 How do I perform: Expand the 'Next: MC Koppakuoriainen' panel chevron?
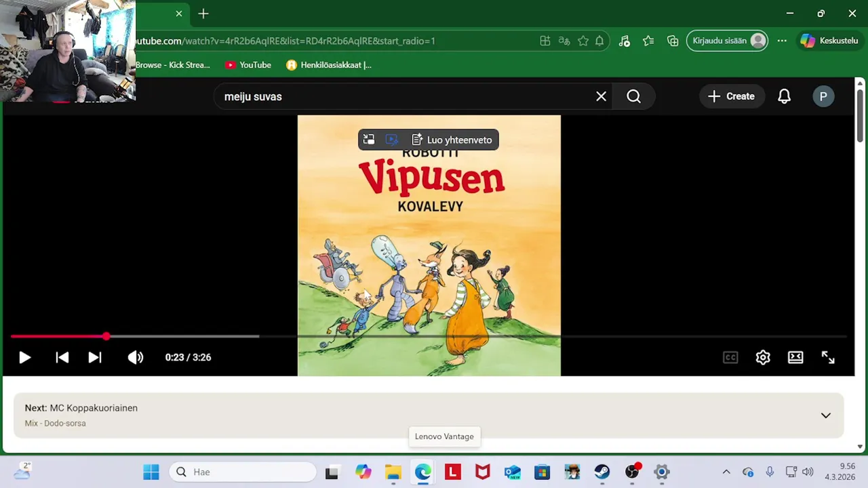pos(826,415)
